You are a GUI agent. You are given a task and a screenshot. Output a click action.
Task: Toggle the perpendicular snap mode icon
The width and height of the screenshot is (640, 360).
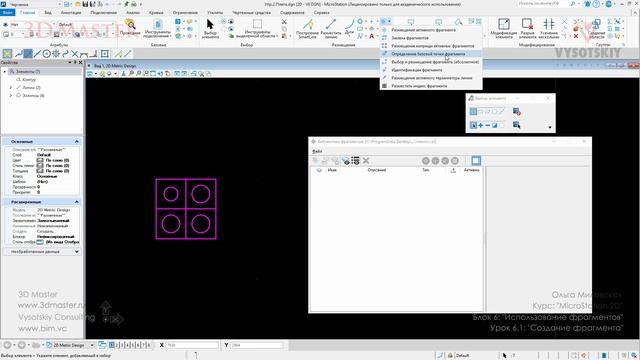coord(94,53)
